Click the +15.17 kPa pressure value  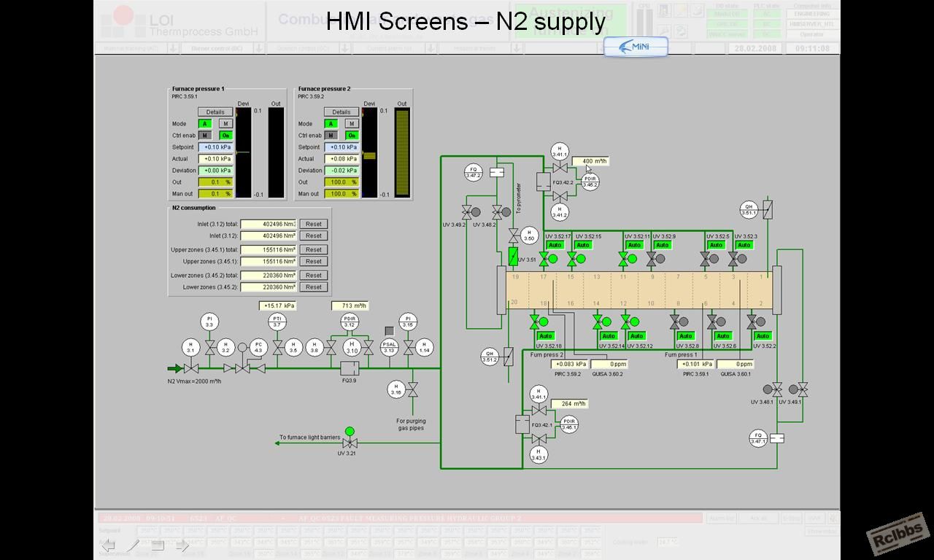point(277,306)
